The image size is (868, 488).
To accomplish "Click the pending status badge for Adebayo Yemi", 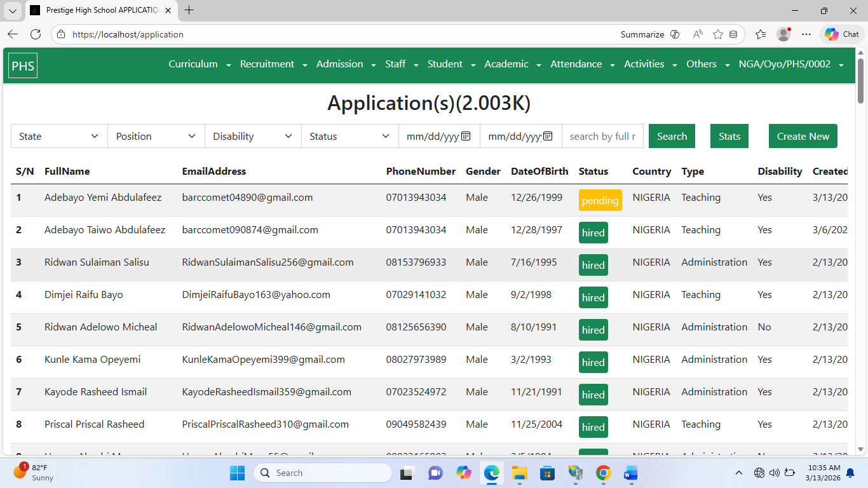I will tap(600, 200).
